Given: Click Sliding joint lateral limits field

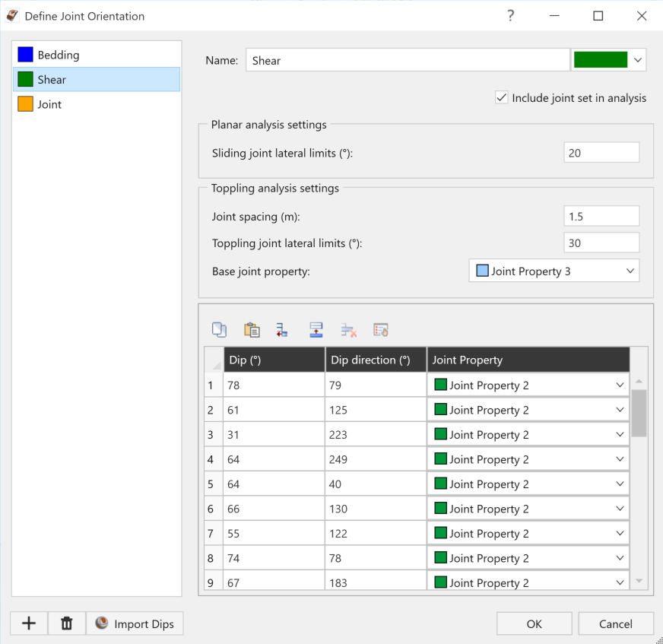Looking at the screenshot, I should tap(601, 152).
